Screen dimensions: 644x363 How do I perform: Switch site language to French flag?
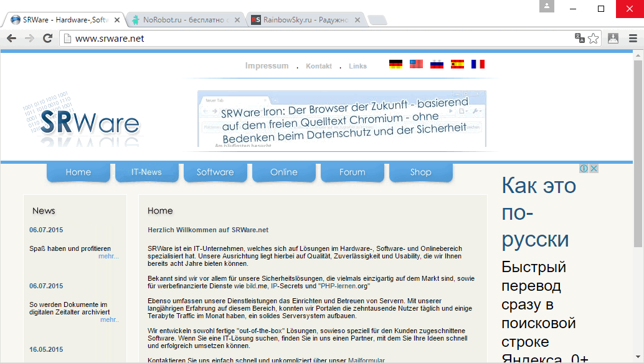click(x=478, y=64)
